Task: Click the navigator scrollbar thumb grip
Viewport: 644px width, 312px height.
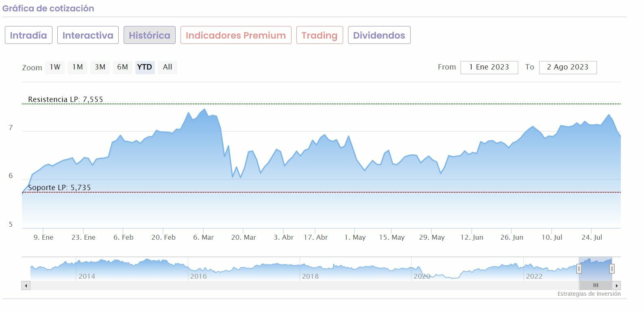Action: click(596, 285)
